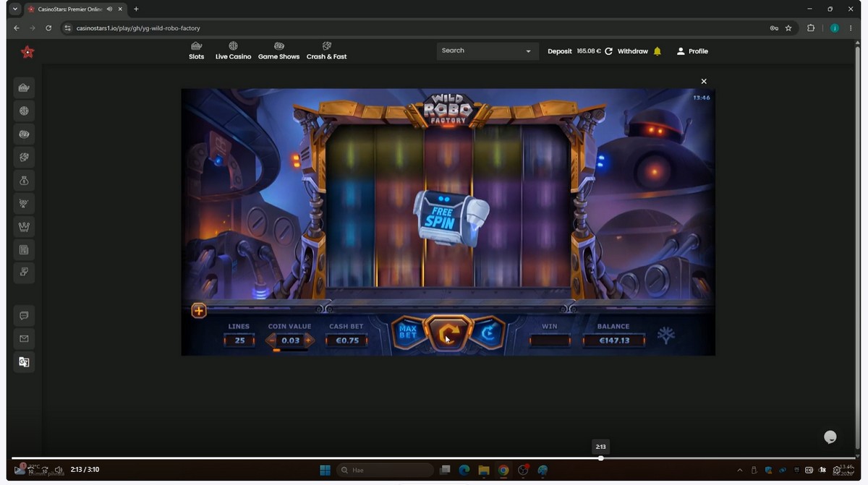Click the taskbar search box Hae
Viewport: 868px width, 485px height.
tap(384, 471)
